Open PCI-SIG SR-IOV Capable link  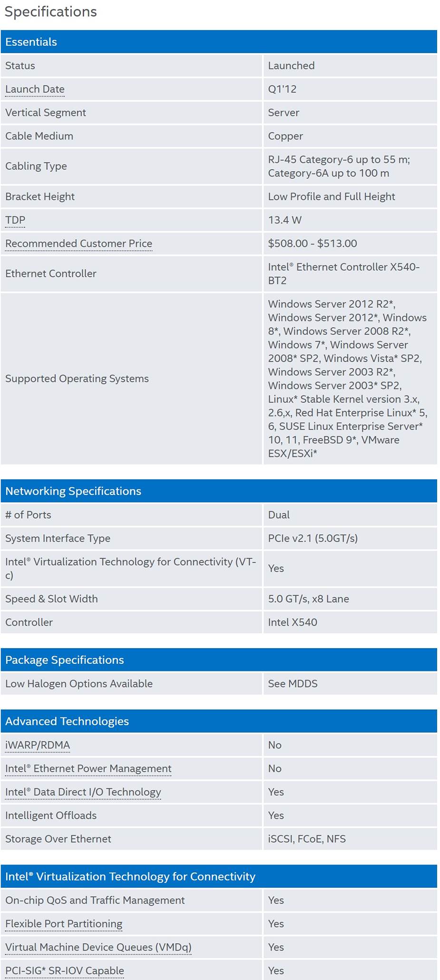tap(65, 970)
